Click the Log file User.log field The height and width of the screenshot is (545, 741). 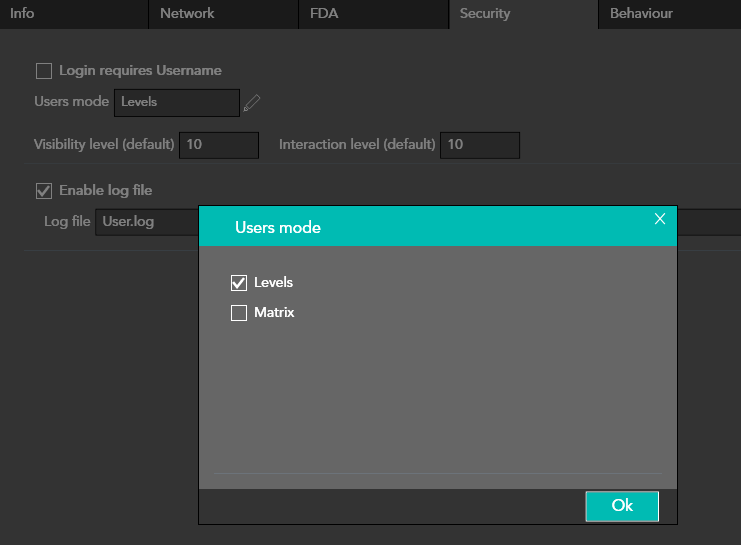click(x=146, y=222)
